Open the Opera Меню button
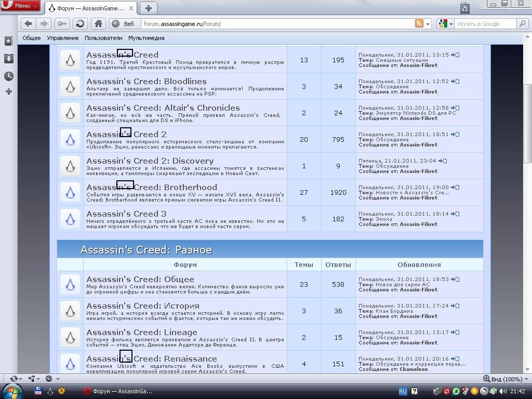This screenshot has height=399, width=532. [20, 5]
